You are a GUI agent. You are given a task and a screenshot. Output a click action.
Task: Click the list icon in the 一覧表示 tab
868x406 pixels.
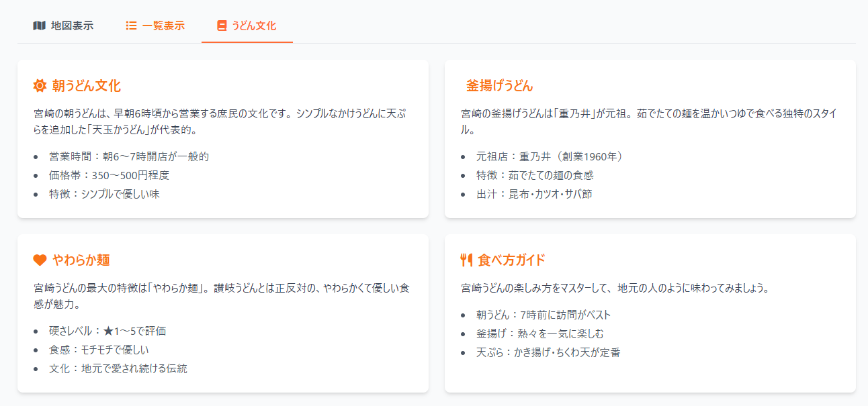click(x=132, y=26)
